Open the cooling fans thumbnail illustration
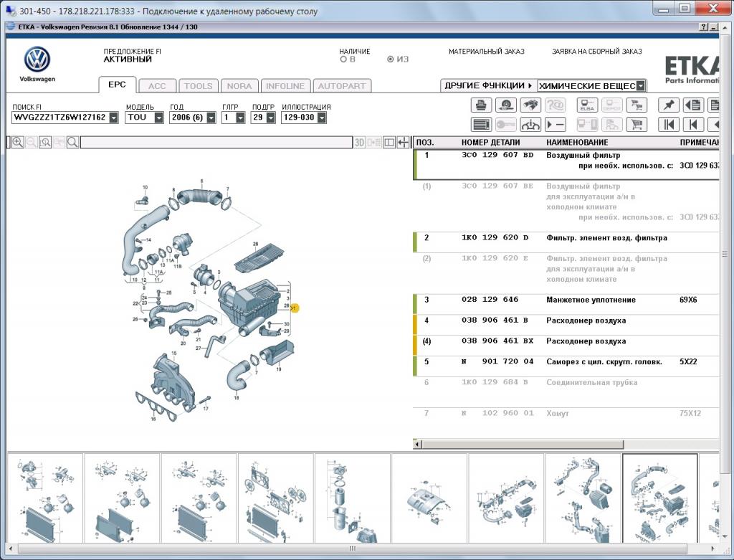 pyautogui.click(x=276, y=498)
